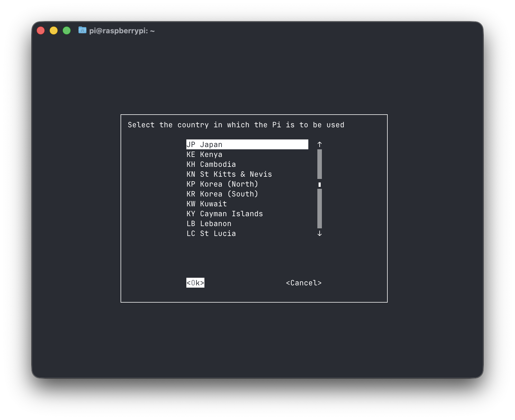Select LB Lebanon in the country list

[x=209, y=223]
